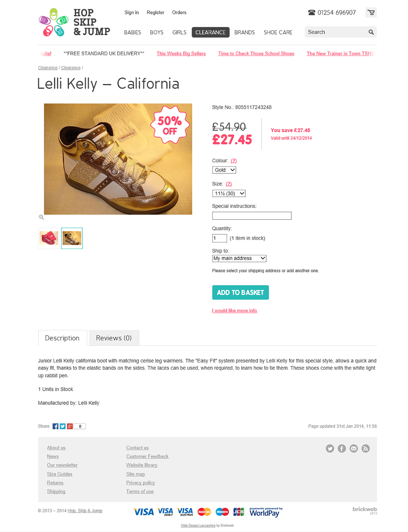The width and height of the screenshot is (408, 532).
Task: Click the 'I would like more info' link
Action: coord(235,311)
